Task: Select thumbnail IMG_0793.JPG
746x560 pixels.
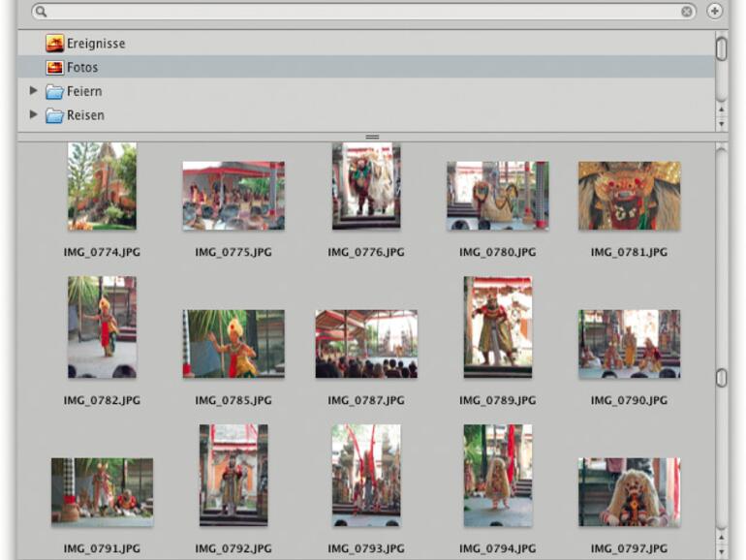Action: (x=366, y=476)
